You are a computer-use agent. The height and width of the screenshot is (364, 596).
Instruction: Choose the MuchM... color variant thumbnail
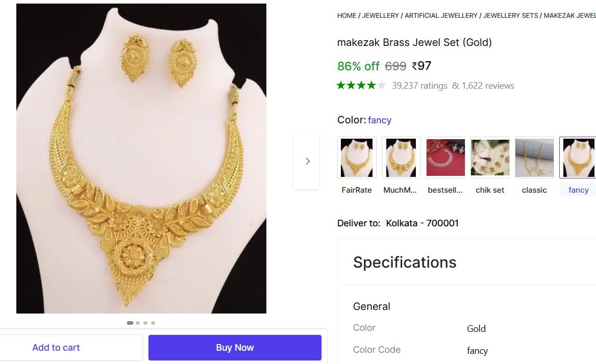pyautogui.click(x=401, y=158)
